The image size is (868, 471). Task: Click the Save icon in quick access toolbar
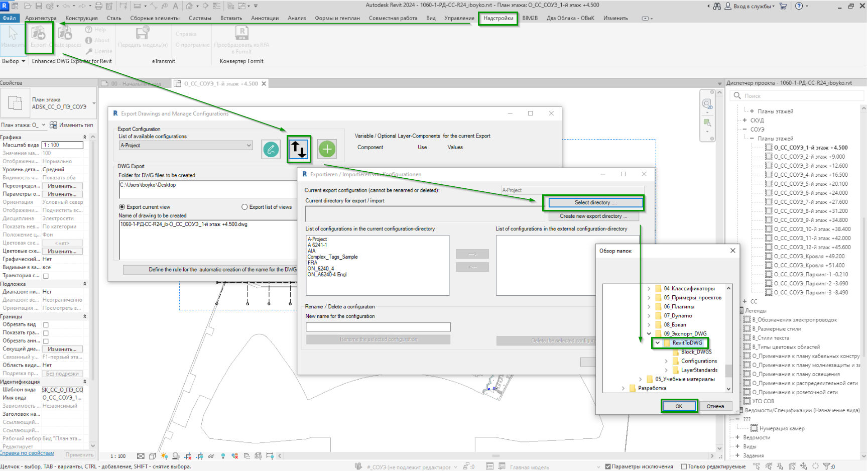coord(39,6)
